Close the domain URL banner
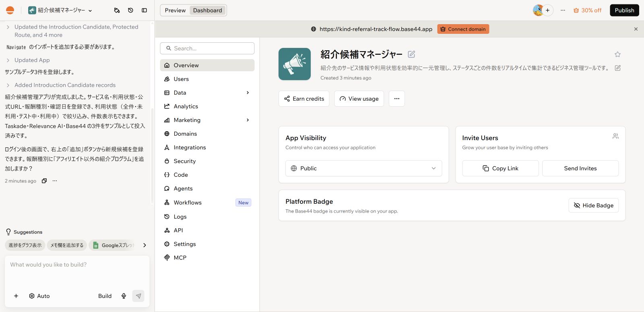Image resolution: width=644 pixels, height=312 pixels. (x=636, y=29)
